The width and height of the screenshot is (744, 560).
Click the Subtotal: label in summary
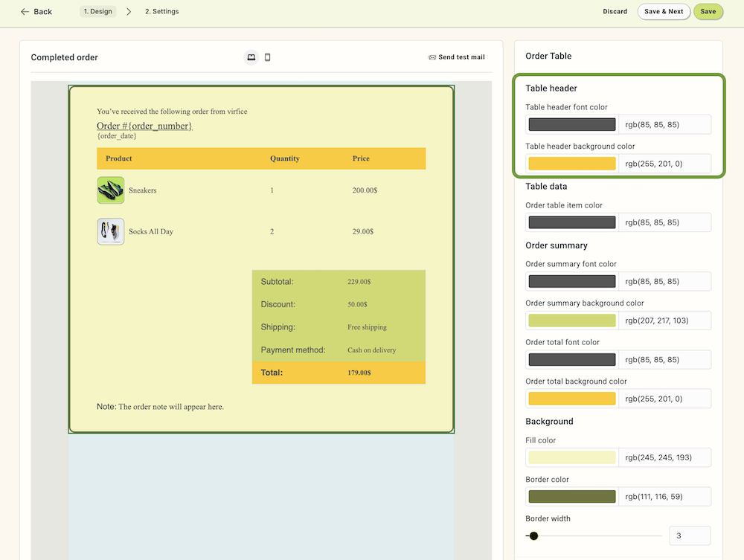pyautogui.click(x=277, y=282)
